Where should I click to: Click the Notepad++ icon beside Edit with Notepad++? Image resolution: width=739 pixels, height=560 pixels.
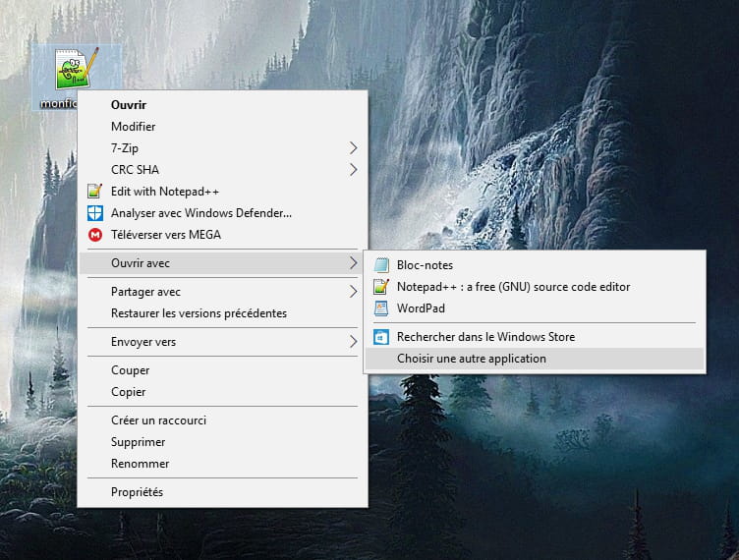pyautogui.click(x=94, y=192)
